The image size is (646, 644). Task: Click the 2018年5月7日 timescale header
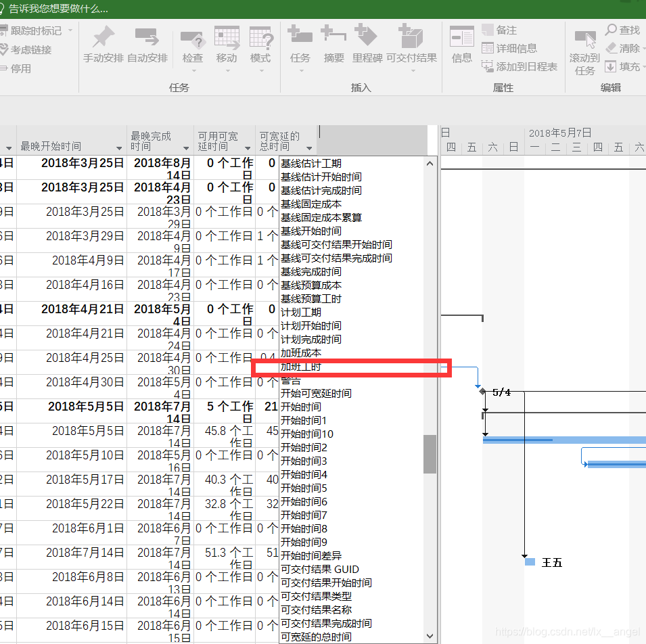click(560, 133)
